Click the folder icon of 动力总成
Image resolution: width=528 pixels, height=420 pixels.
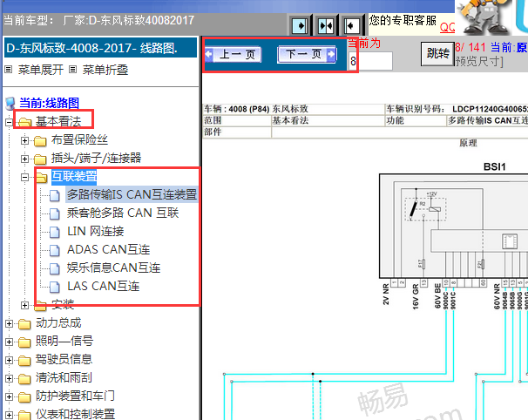24,324
